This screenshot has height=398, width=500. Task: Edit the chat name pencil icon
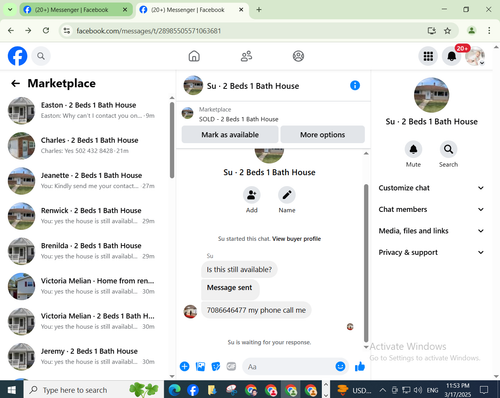[x=287, y=195]
